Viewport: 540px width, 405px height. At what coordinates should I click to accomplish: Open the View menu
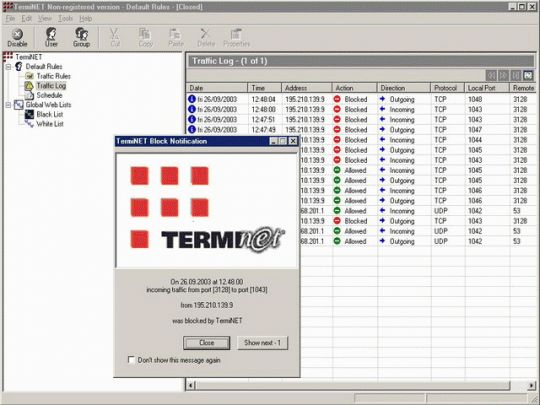[x=45, y=19]
